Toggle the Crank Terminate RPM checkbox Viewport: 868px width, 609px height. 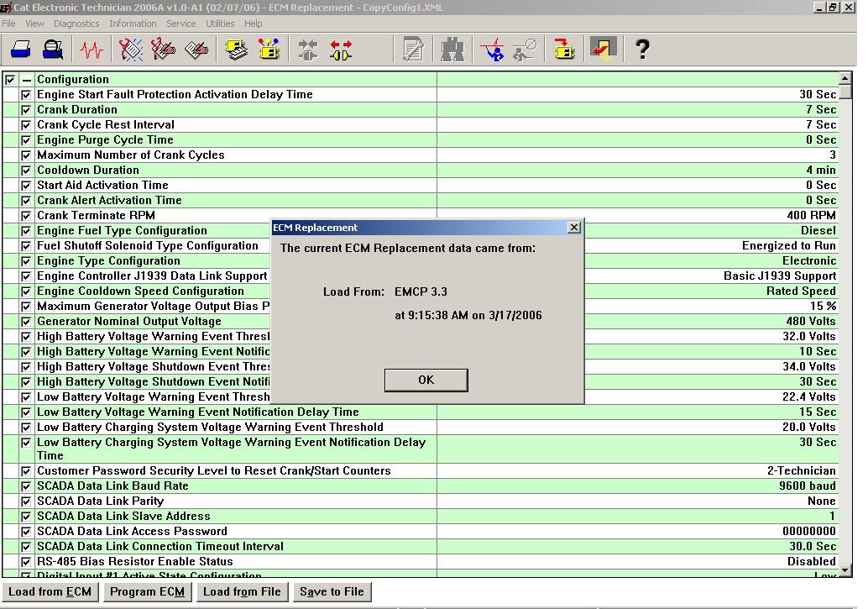click(25, 216)
